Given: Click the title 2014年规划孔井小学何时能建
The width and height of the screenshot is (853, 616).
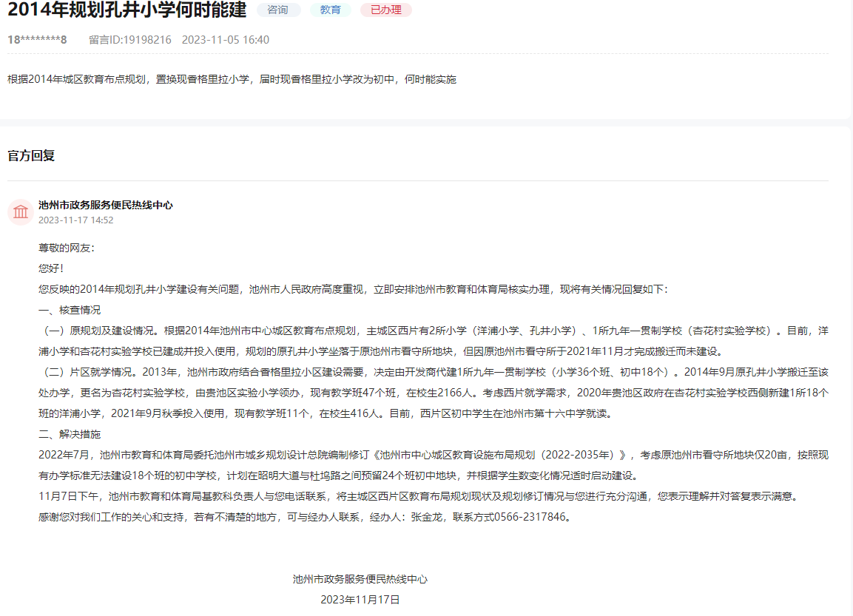Looking at the screenshot, I should [x=127, y=10].
